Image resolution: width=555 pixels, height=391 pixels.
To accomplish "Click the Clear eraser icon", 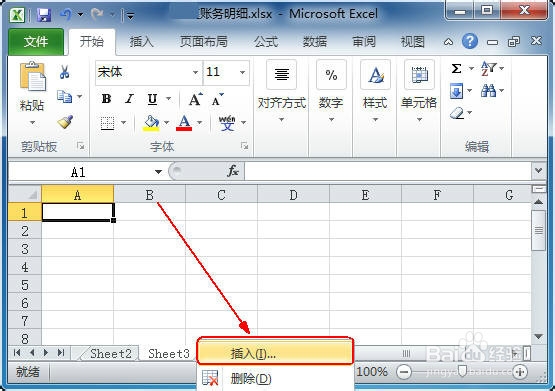I will [457, 113].
